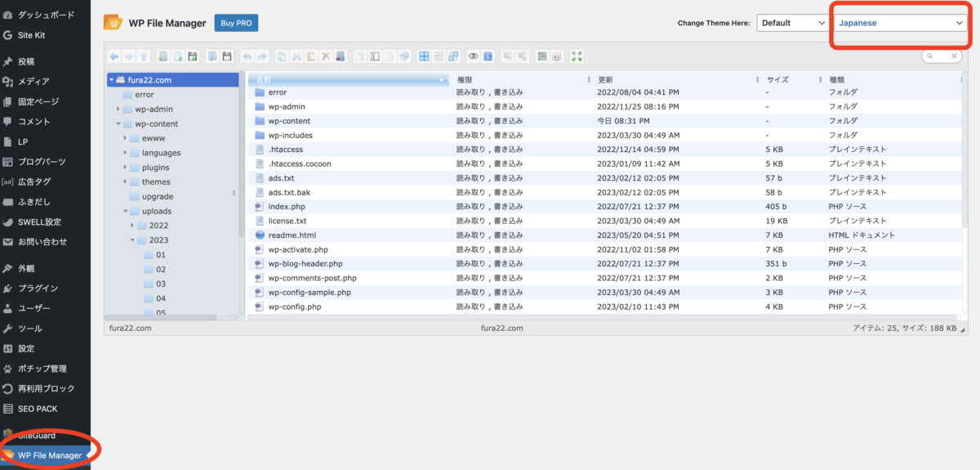Go up to the parent directory
Viewport: 980px width, 470px height.
click(x=143, y=56)
